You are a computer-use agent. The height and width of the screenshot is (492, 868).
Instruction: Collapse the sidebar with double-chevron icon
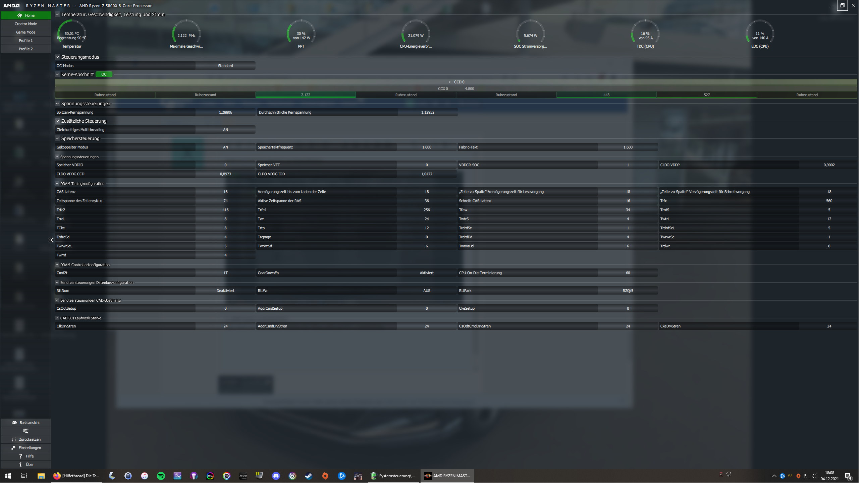(51, 240)
